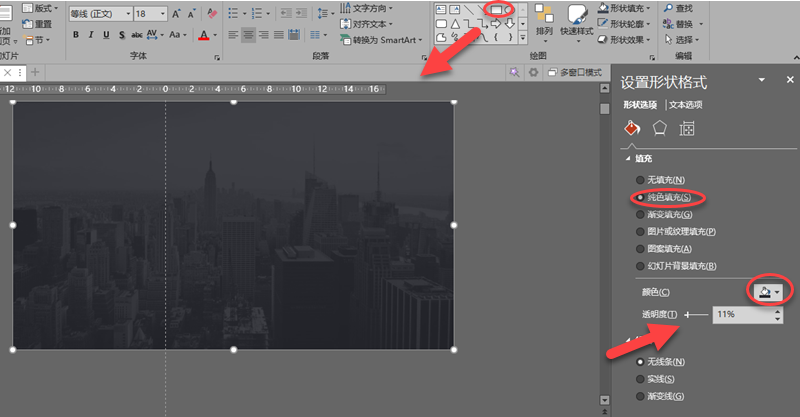
Task: Expand the shapes gallery more button
Action: [x=522, y=37]
